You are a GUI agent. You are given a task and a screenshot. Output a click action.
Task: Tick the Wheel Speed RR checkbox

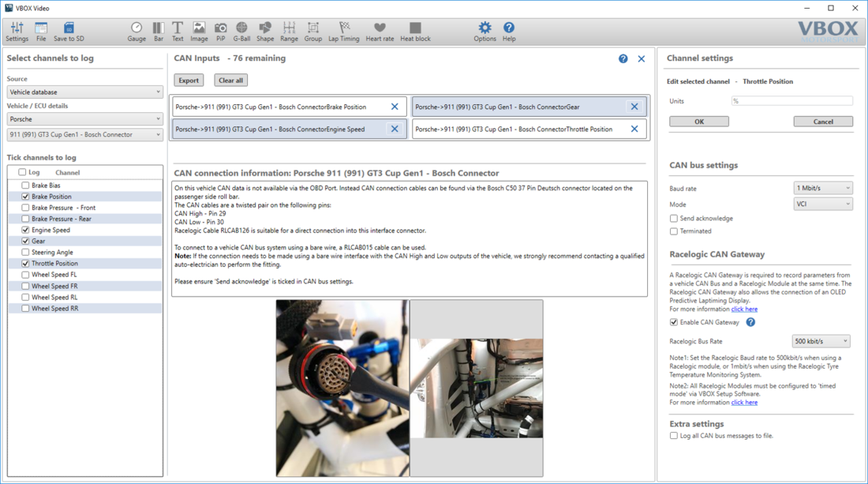[x=25, y=309]
